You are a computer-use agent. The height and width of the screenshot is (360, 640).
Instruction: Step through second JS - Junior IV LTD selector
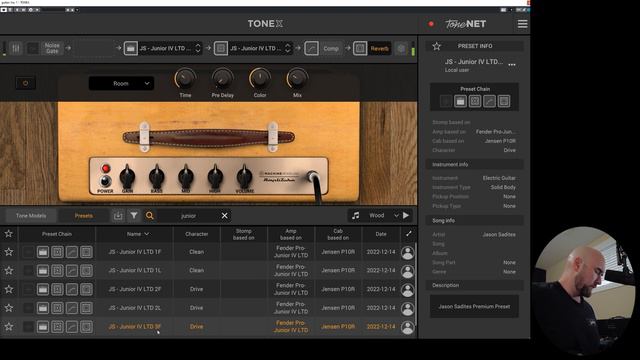[288, 48]
